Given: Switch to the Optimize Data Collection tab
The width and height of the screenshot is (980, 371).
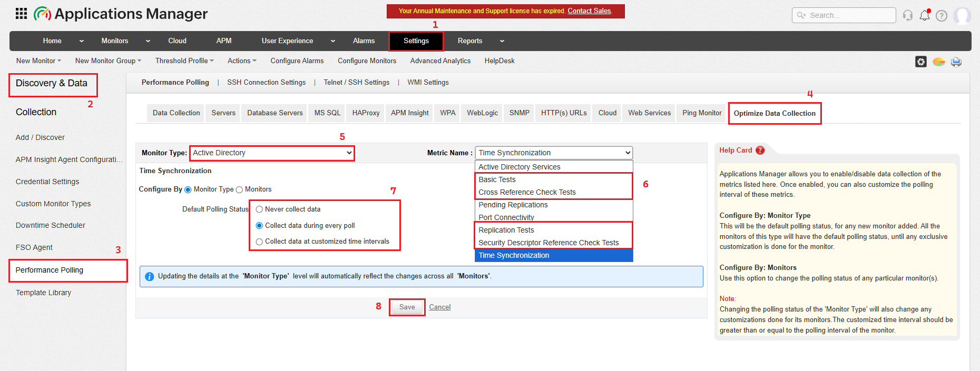Looking at the screenshot, I should pyautogui.click(x=775, y=113).
